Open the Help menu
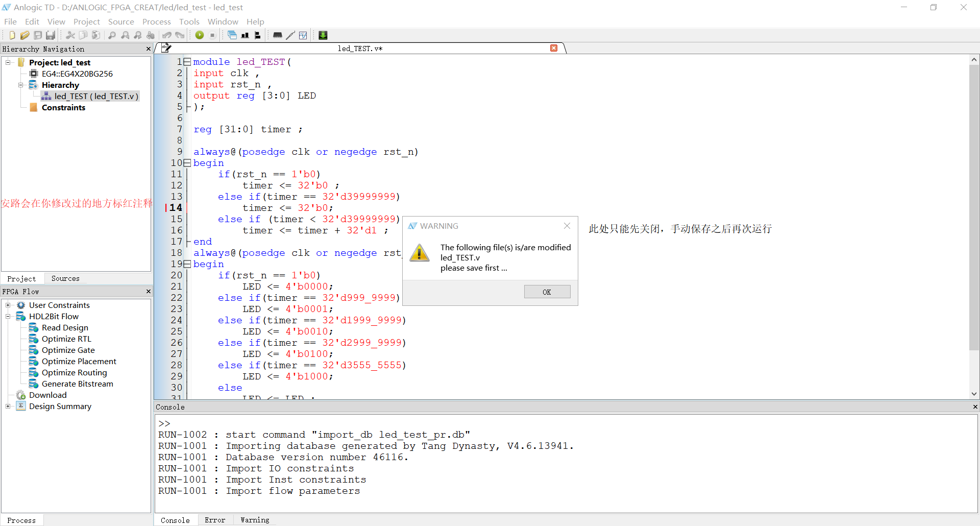 click(x=255, y=21)
